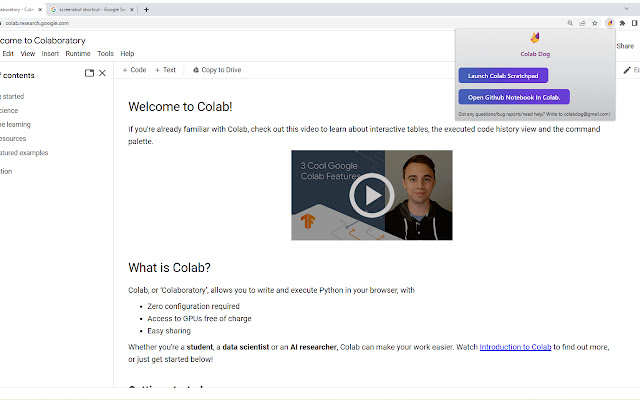Open the Chrome extensions puzzle icon
This screenshot has height=400, width=640.
[622, 23]
